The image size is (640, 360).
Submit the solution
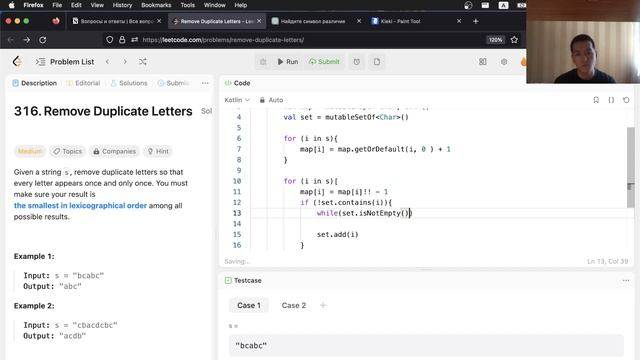tap(324, 62)
